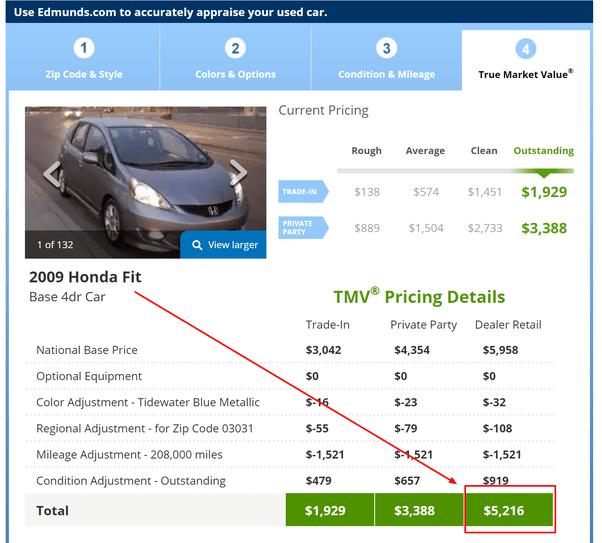Open the Condition & Mileage step tab
This screenshot has height=543, width=602.
pos(386,58)
